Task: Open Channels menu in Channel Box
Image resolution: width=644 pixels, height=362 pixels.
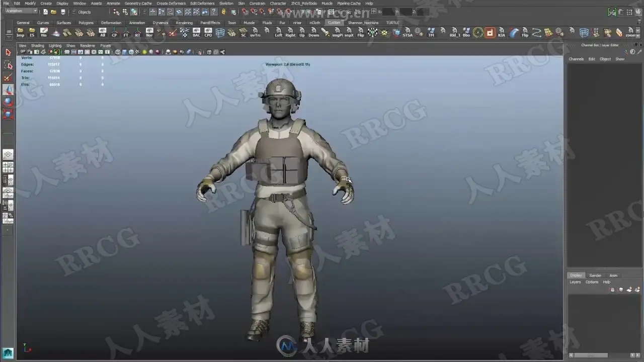Action: (x=576, y=59)
